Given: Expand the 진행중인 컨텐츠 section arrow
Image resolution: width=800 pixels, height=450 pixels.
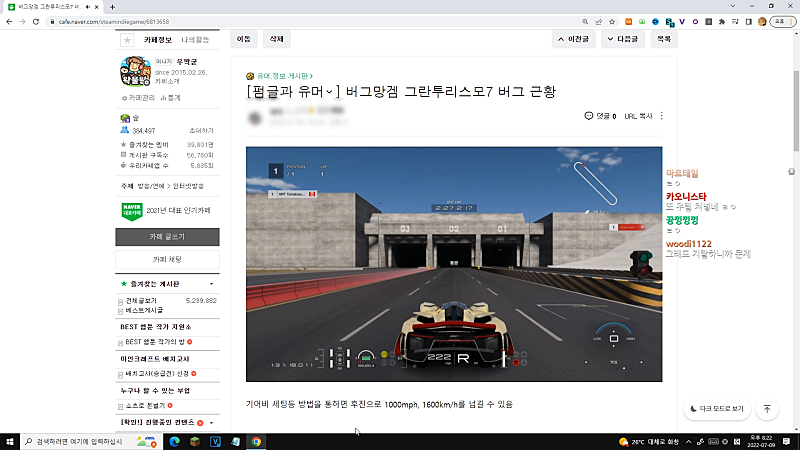Looking at the screenshot, I should pos(211,424).
